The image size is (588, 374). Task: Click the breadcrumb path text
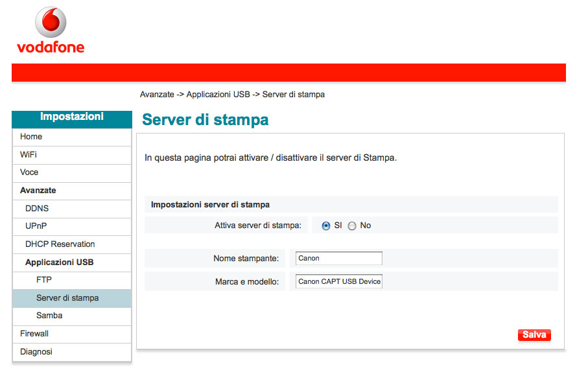tap(232, 95)
